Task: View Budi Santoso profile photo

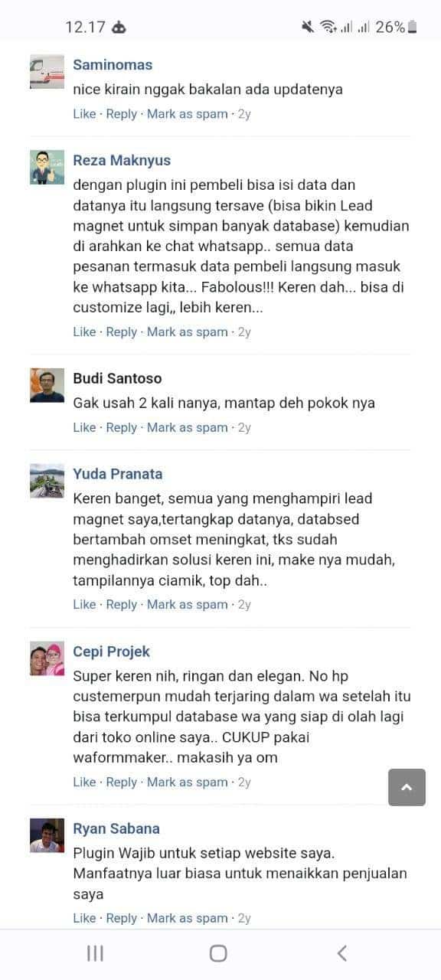Action: (x=47, y=385)
